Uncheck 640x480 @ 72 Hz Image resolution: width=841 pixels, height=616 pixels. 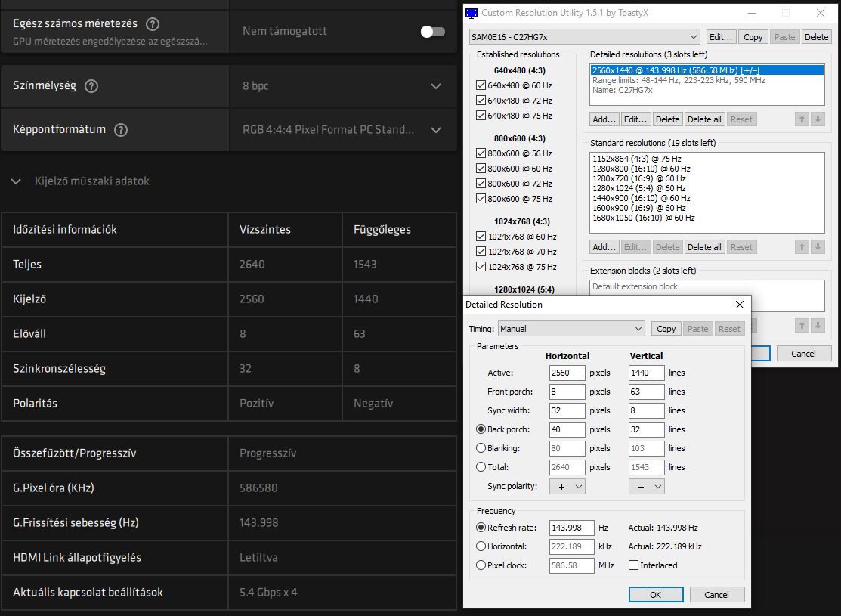pyautogui.click(x=481, y=101)
